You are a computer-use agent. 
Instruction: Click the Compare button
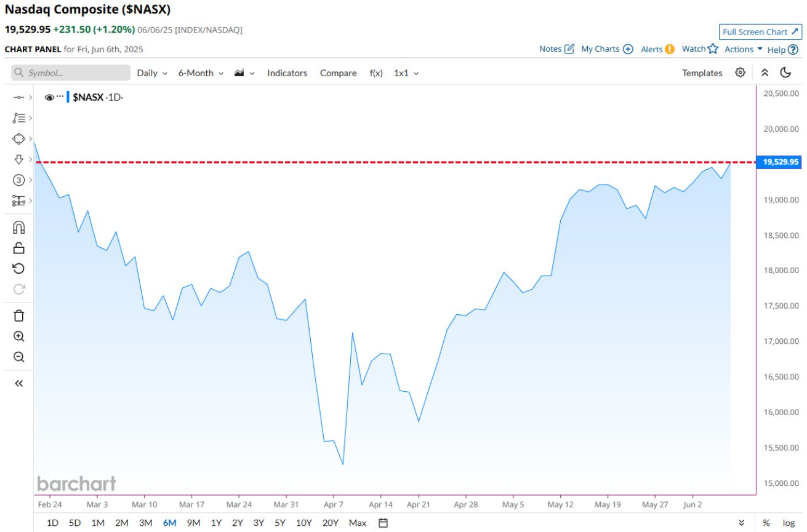(x=338, y=73)
